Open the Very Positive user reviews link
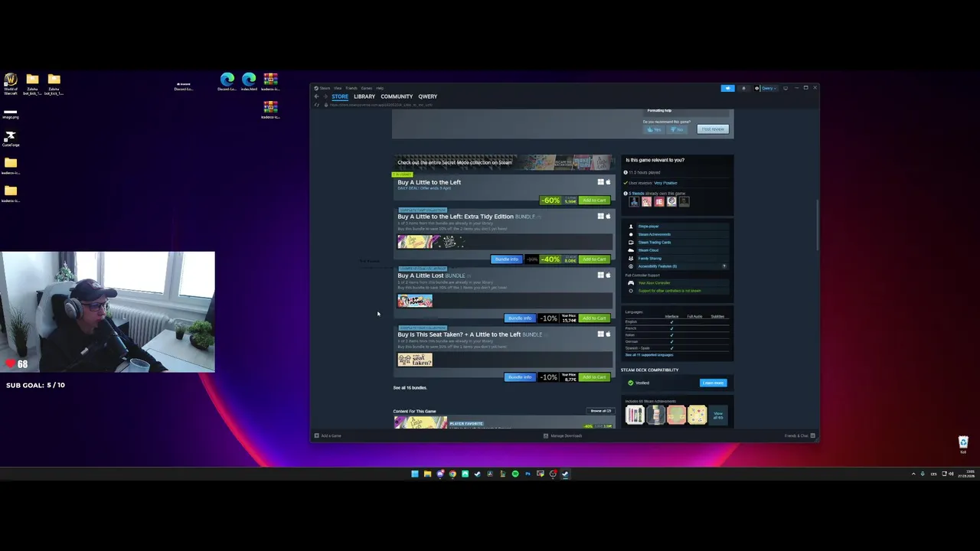The image size is (980, 551). [665, 183]
